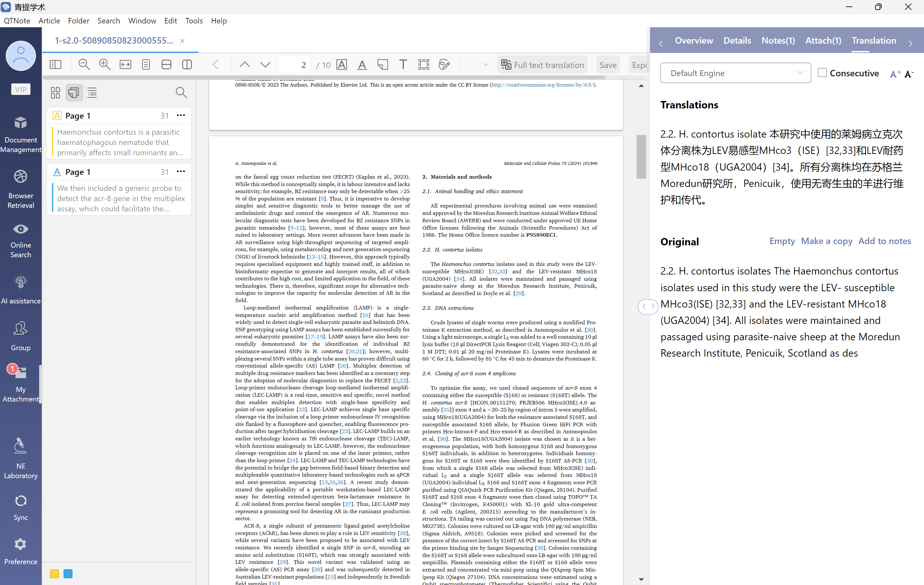Switch to the Attach(1) tab
Image resolution: width=924 pixels, height=585 pixels.
(x=823, y=40)
